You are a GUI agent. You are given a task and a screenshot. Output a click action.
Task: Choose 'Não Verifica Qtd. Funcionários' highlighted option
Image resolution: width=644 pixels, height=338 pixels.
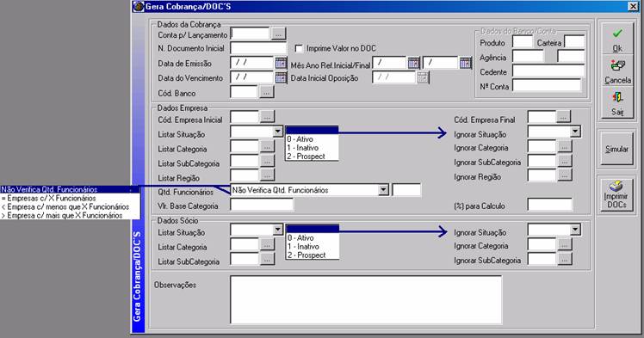(70, 189)
